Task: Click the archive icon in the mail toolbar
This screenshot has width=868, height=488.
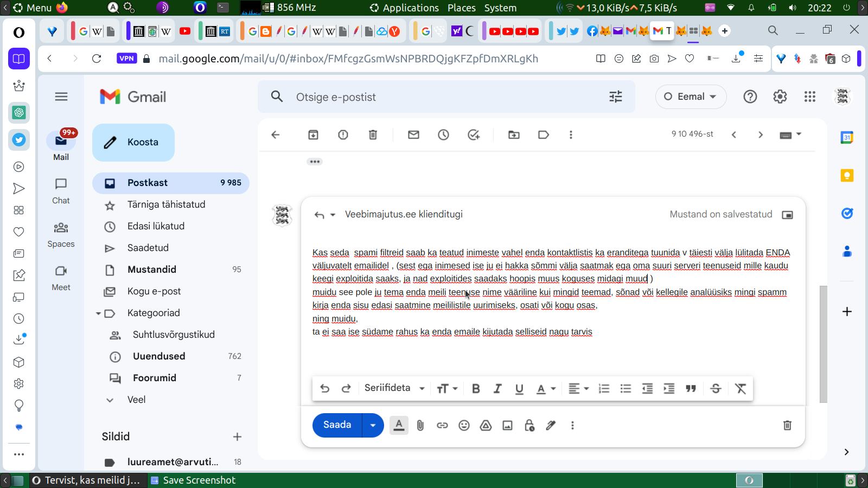Action: tap(314, 135)
